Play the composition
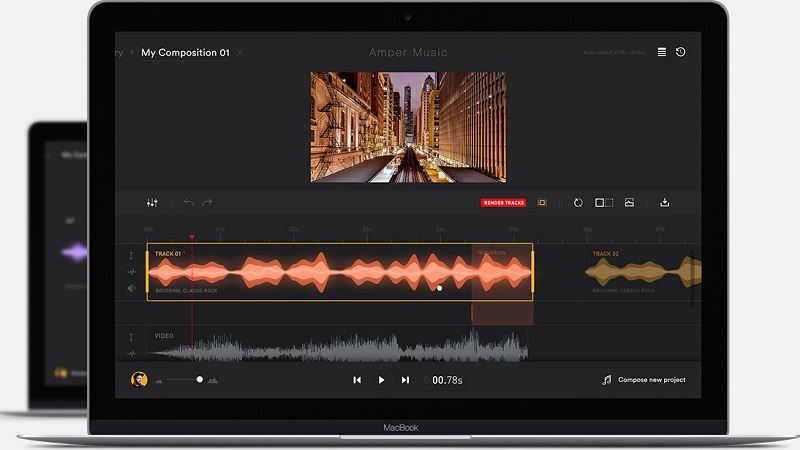800x450 pixels. click(x=381, y=380)
